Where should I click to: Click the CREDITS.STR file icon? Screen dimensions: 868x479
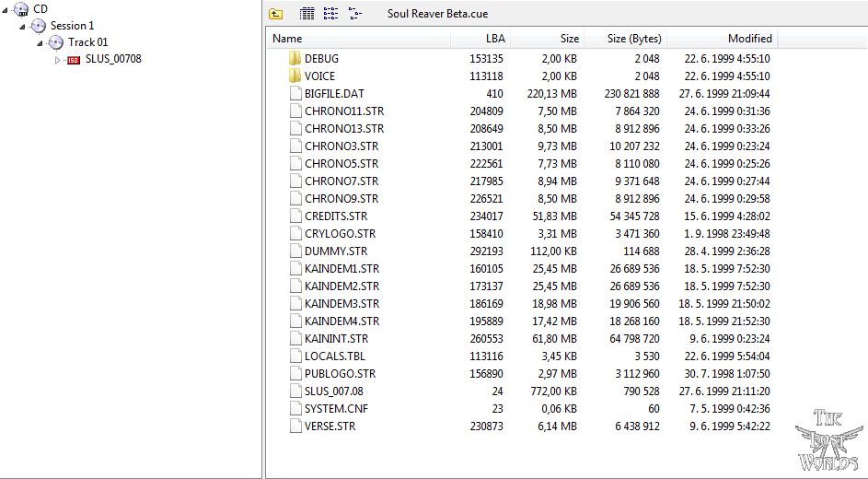[x=295, y=216]
